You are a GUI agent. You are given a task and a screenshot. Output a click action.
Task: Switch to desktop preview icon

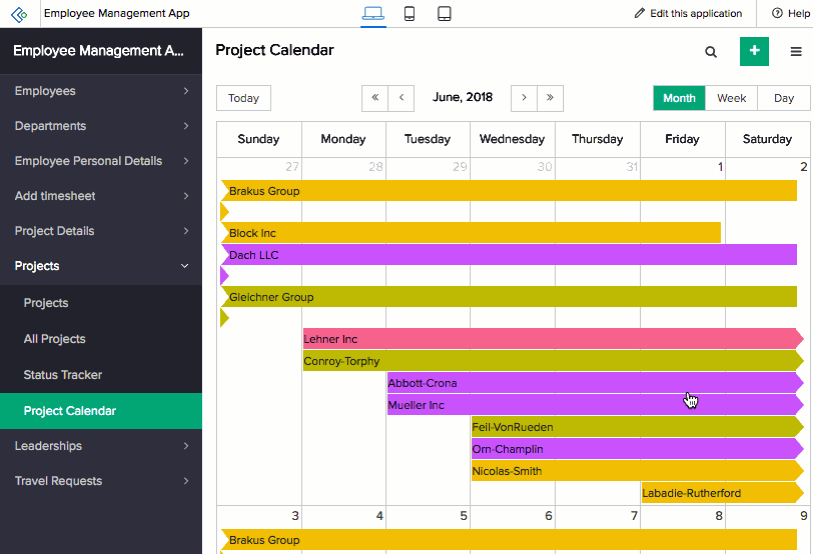tap(373, 14)
